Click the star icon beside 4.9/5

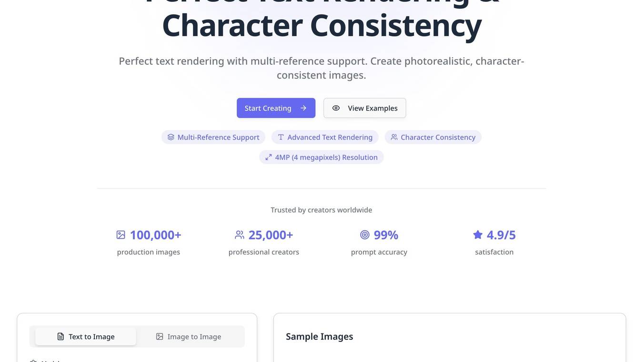(478, 235)
